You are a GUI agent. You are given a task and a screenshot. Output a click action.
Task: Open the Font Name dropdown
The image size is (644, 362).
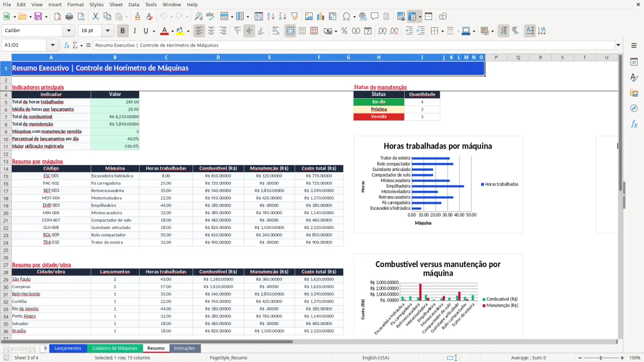point(68,31)
